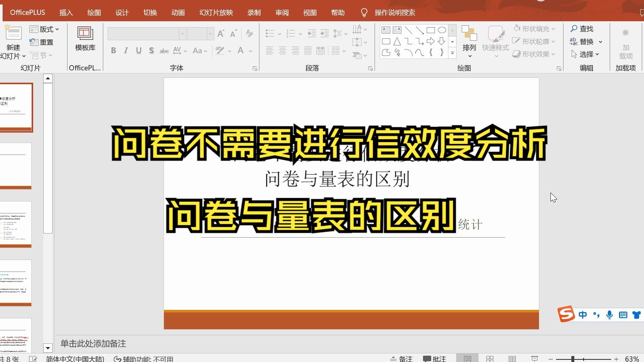Viewport: 644px width, 362px height.
Task: Increase list indent level
Action: (x=325, y=34)
